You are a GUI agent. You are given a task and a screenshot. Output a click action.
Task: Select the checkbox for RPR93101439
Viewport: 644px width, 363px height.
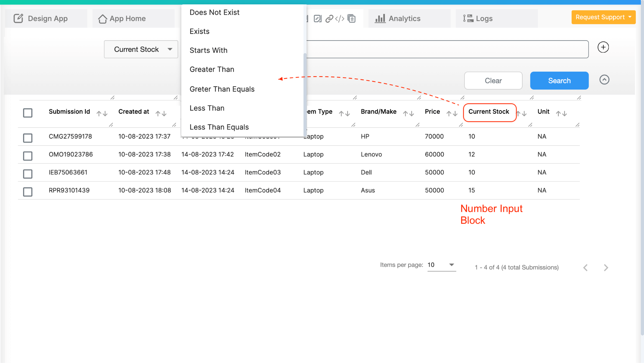[x=28, y=192]
